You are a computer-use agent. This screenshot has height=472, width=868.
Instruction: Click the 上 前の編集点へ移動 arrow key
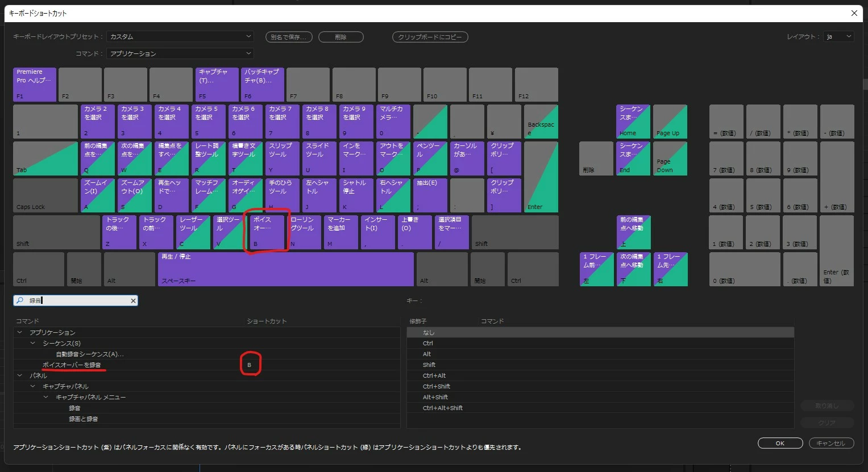(x=633, y=232)
